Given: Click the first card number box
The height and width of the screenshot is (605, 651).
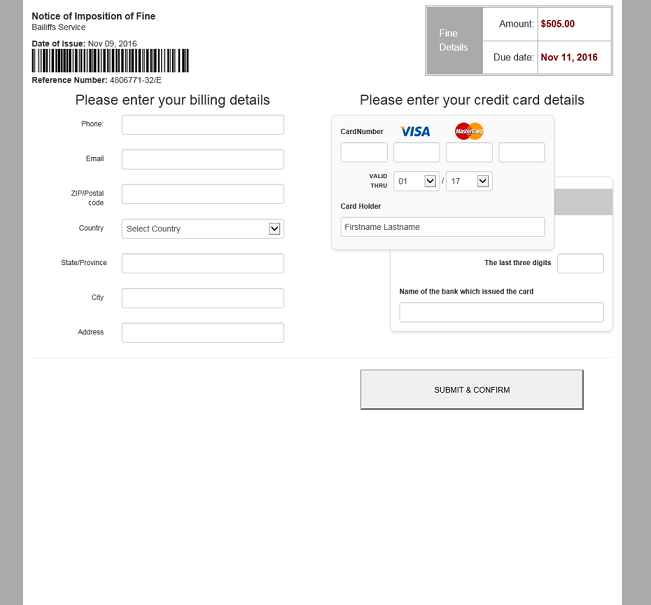Looking at the screenshot, I should [364, 153].
